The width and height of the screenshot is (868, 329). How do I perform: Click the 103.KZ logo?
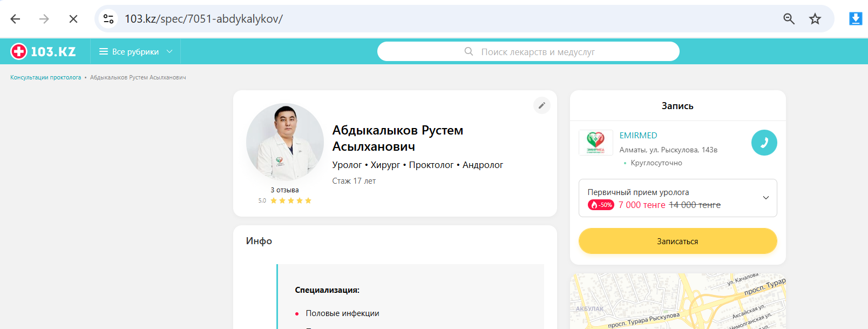tap(43, 51)
